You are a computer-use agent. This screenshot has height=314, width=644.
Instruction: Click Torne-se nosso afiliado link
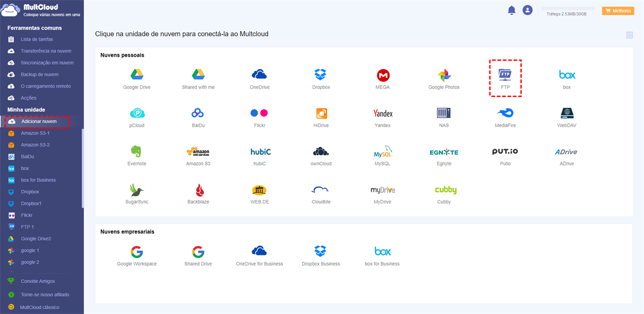pos(45,294)
